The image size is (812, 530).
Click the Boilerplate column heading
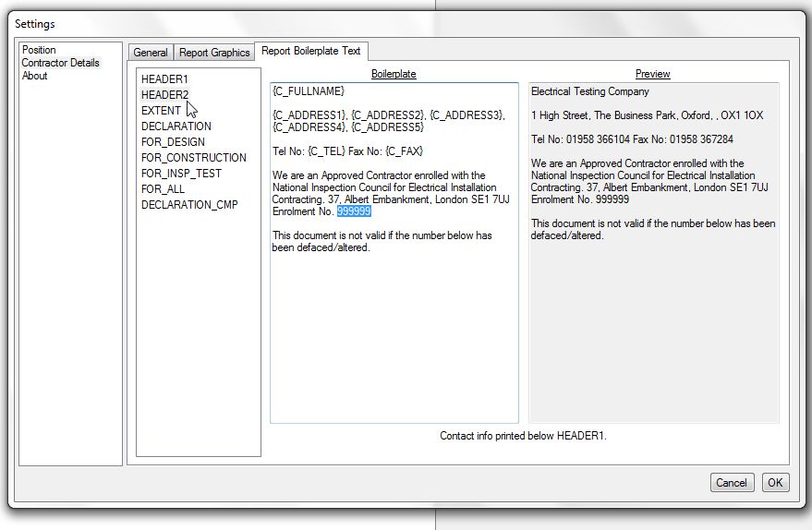(x=394, y=74)
